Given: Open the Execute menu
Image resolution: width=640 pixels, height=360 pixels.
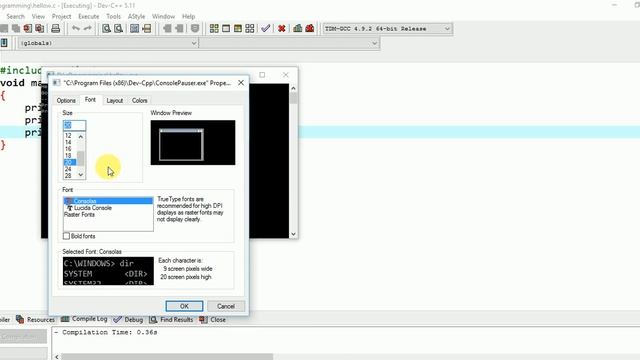Looking at the screenshot, I should click(89, 16).
